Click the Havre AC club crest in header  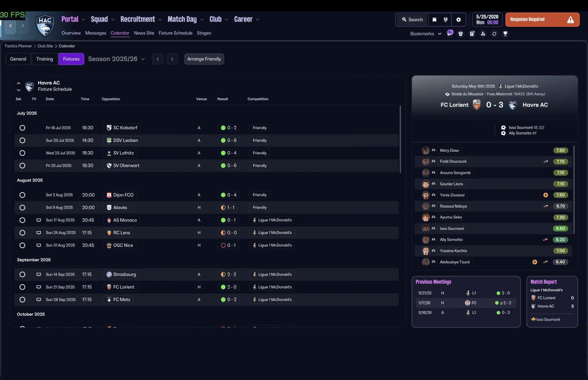pyautogui.click(x=45, y=25)
